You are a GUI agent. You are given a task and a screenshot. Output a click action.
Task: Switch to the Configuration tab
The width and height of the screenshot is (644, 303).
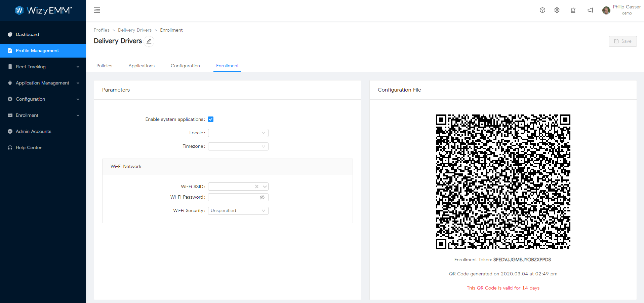185,66
